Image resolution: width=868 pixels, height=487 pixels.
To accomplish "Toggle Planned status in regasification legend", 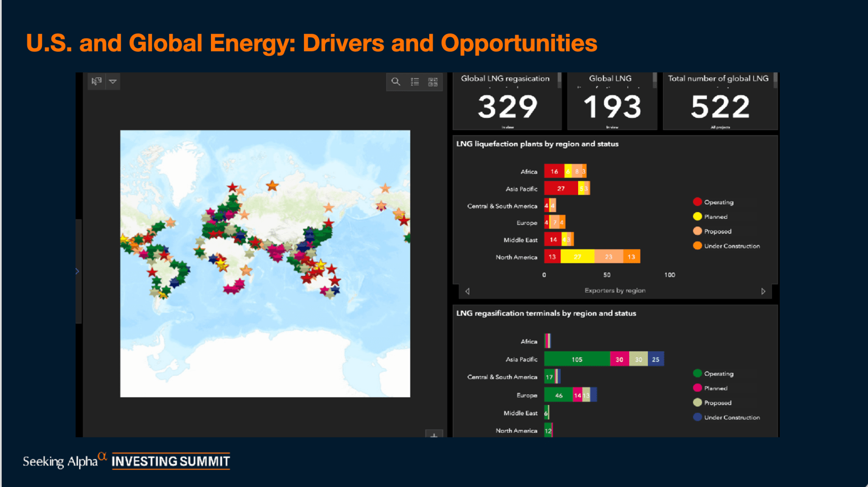I will (698, 387).
